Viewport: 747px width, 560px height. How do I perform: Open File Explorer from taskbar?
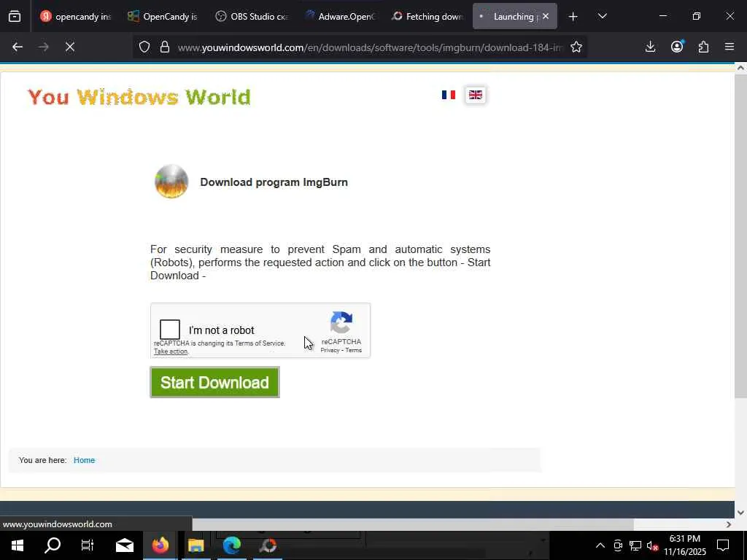(x=196, y=545)
